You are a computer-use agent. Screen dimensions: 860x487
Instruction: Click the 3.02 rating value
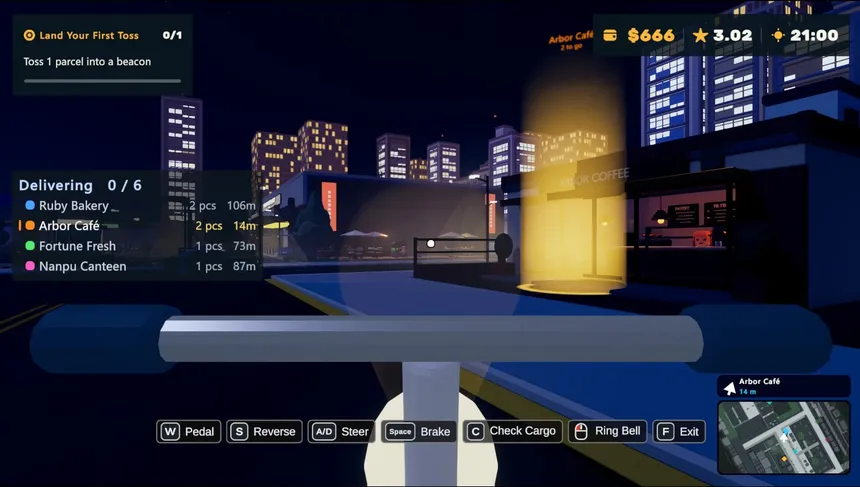click(x=733, y=36)
